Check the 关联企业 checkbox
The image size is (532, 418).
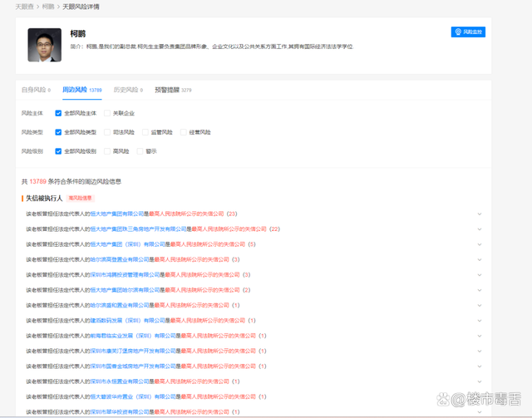[107, 113]
